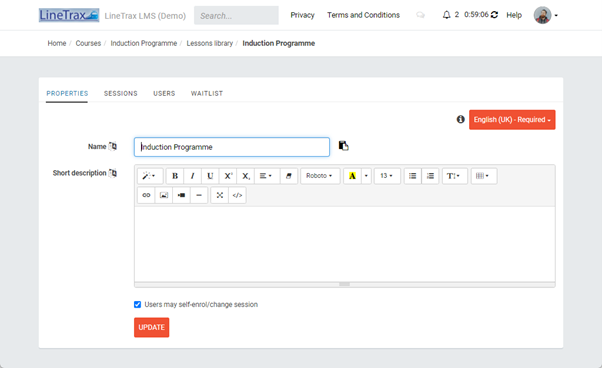
Task: Toggle underline formatting
Action: pyautogui.click(x=210, y=176)
